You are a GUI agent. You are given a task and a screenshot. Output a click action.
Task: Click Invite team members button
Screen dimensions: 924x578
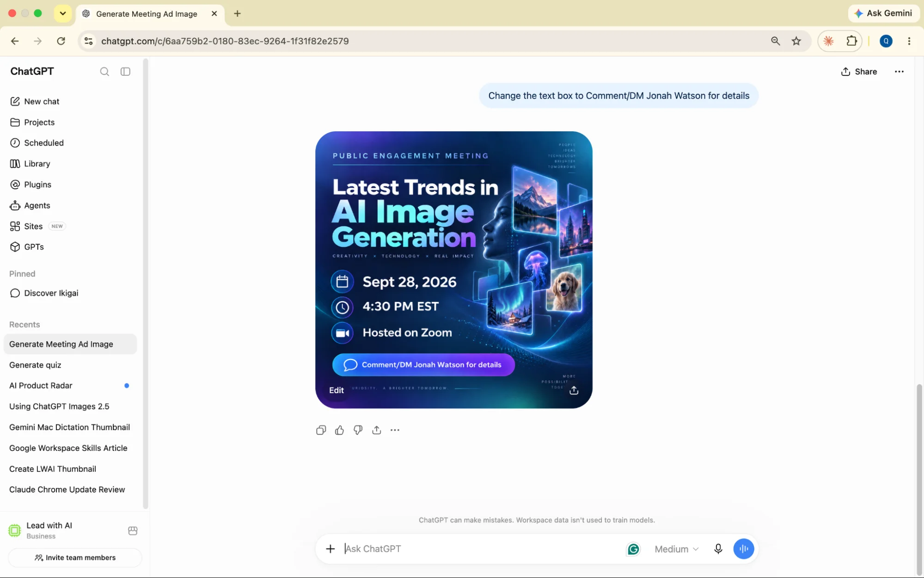[x=75, y=558]
